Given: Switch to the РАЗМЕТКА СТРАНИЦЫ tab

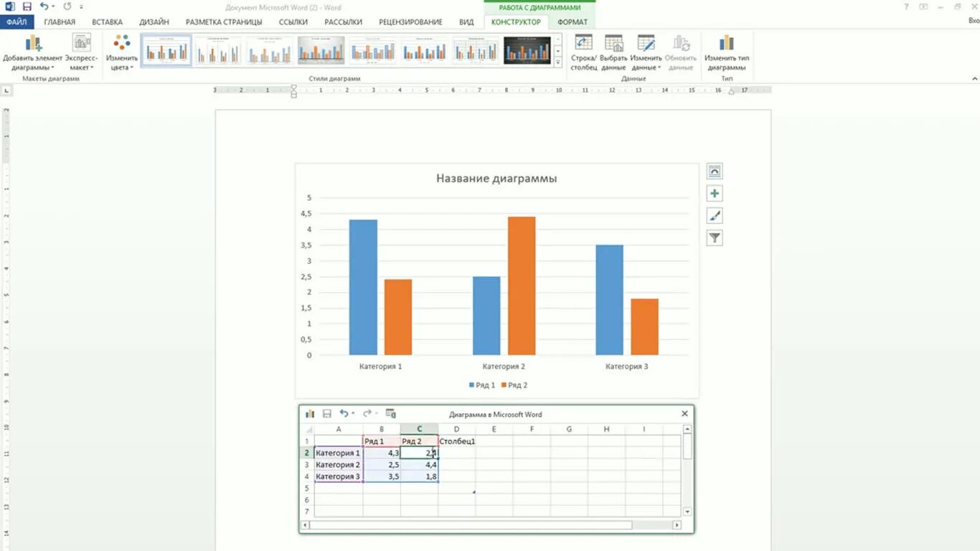Looking at the screenshot, I should tap(224, 22).
